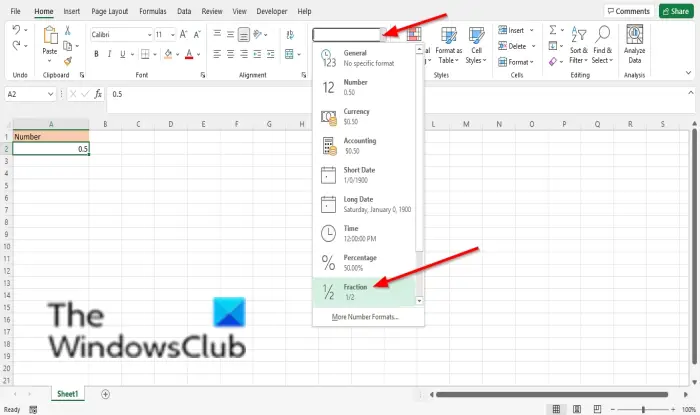Apply the red Font Color
Screen dimensions: 700x415
[189, 54]
